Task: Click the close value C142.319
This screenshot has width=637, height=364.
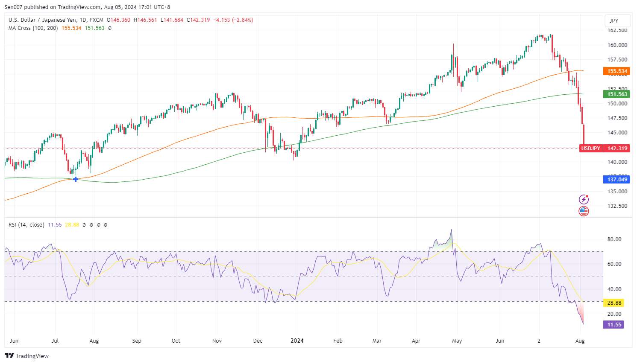Action: (x=198, y=20)
